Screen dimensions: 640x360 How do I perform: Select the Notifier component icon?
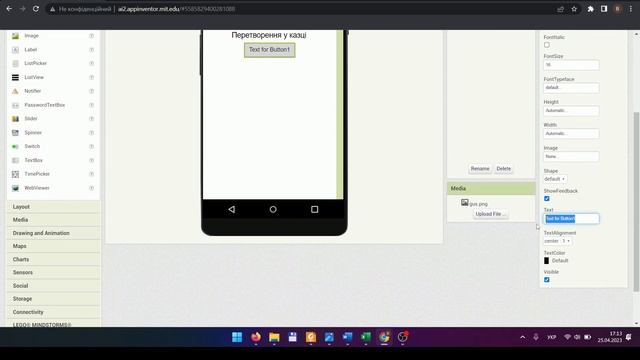point(16,91)
